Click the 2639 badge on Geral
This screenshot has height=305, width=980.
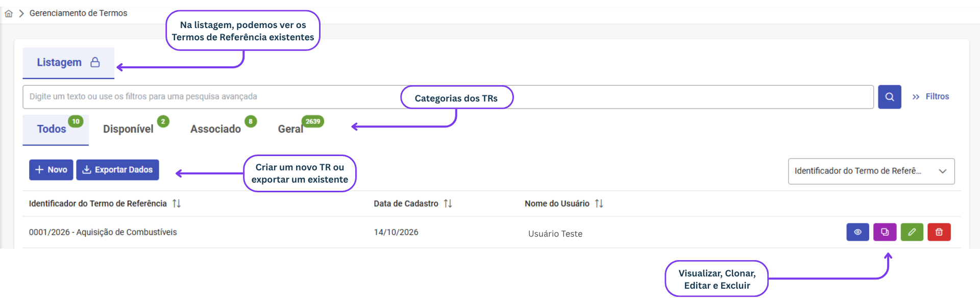coord(313,121)
